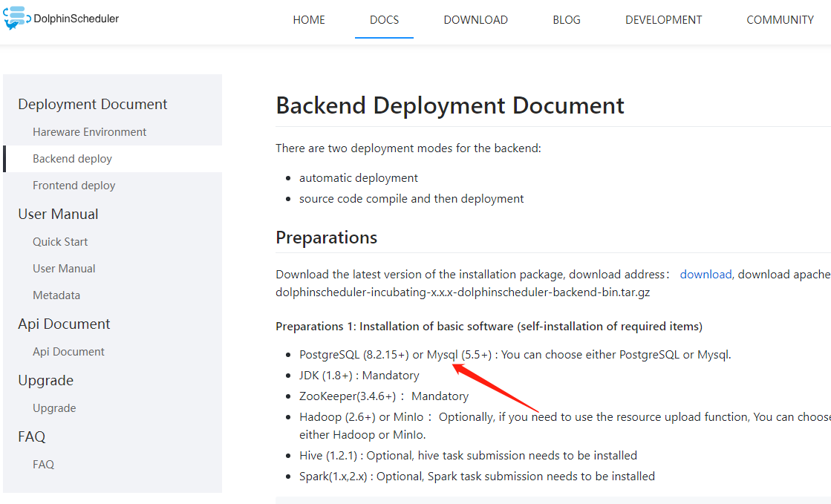
Task: Open the Api Document sub-item link
Action: [x=69, y=352]
